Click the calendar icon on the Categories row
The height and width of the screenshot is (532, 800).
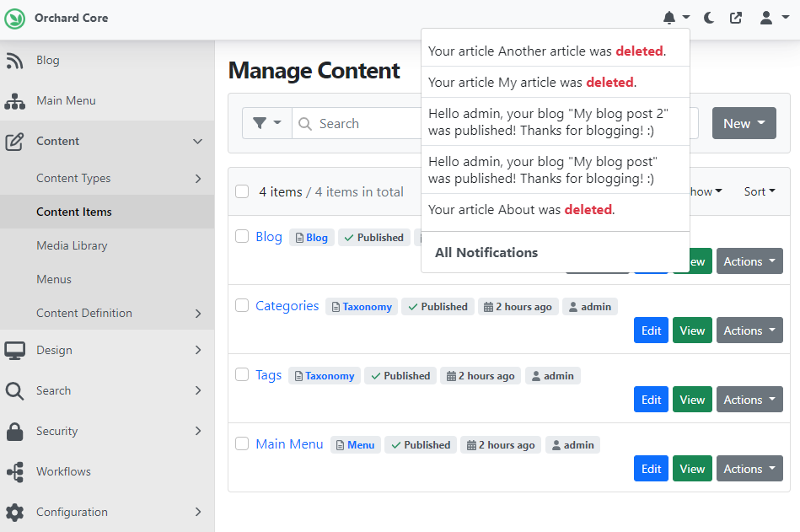click(x=488, y=307)
